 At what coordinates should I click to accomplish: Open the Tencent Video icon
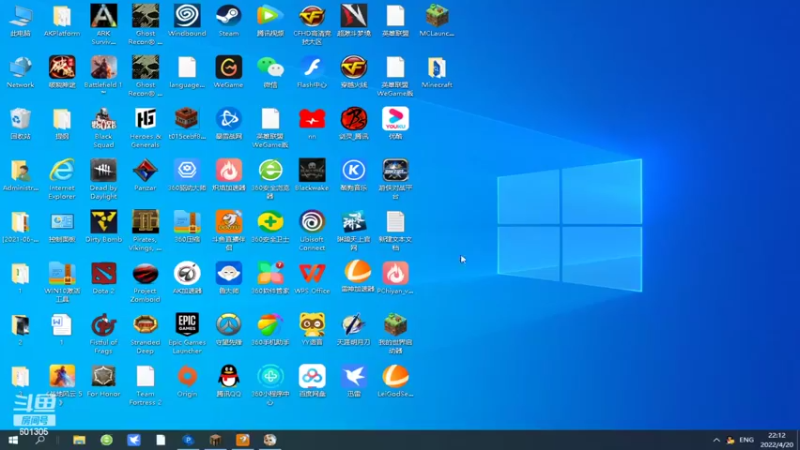(270, 20)
